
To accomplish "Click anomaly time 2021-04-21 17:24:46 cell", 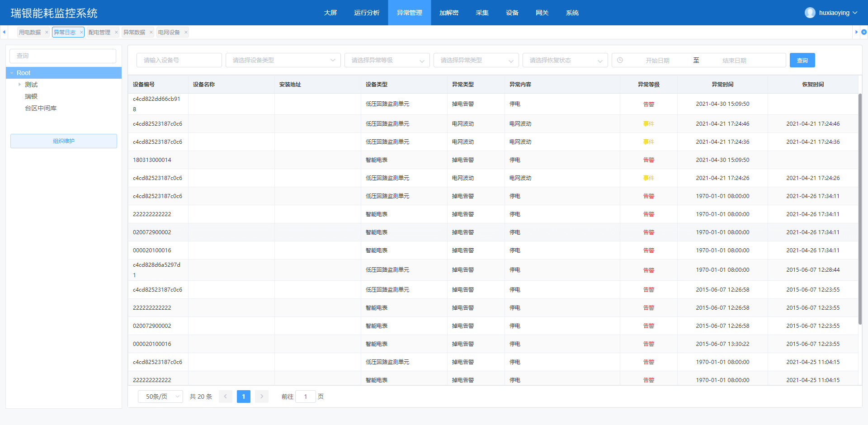I will (722, 124).
